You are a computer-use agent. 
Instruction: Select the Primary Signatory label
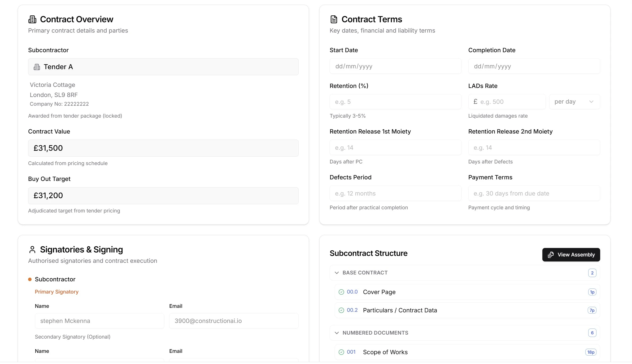[56, 292]
